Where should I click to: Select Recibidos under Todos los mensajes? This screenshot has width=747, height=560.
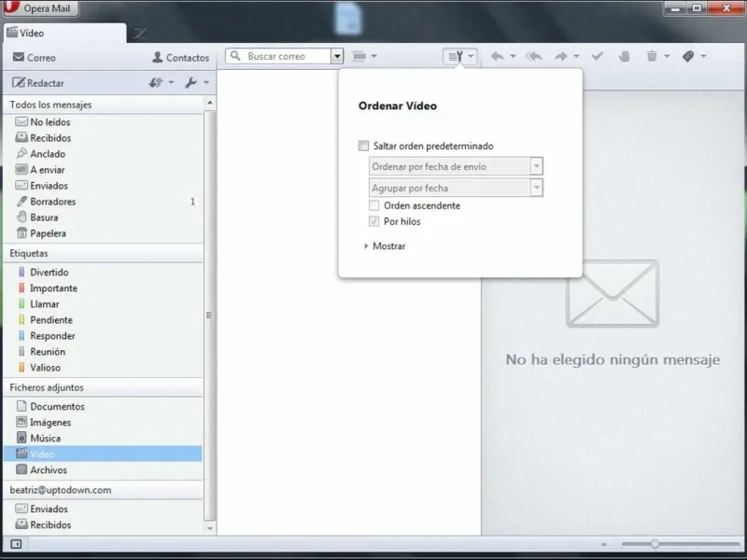pos(103,137)
